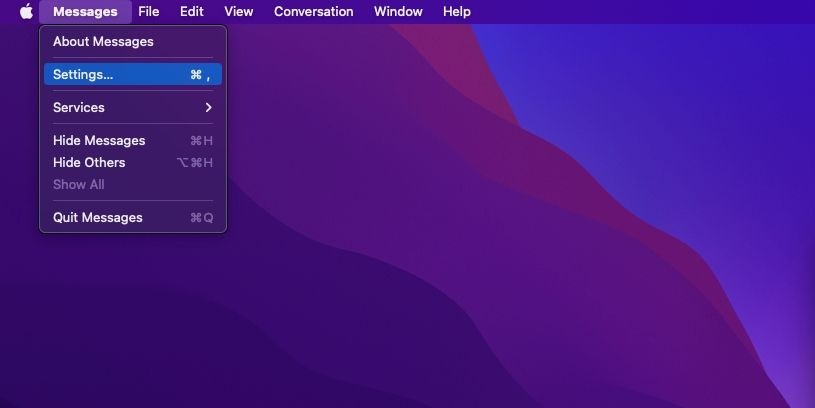Open the View menu
This screenshot has height=408, width=815.
[239, 11]
